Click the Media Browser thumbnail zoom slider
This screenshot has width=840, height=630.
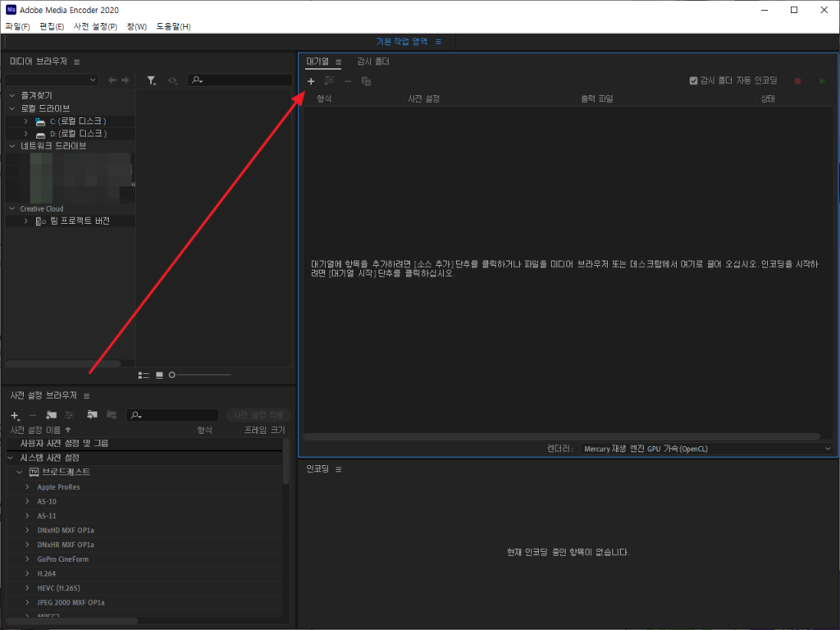(201, 375)
